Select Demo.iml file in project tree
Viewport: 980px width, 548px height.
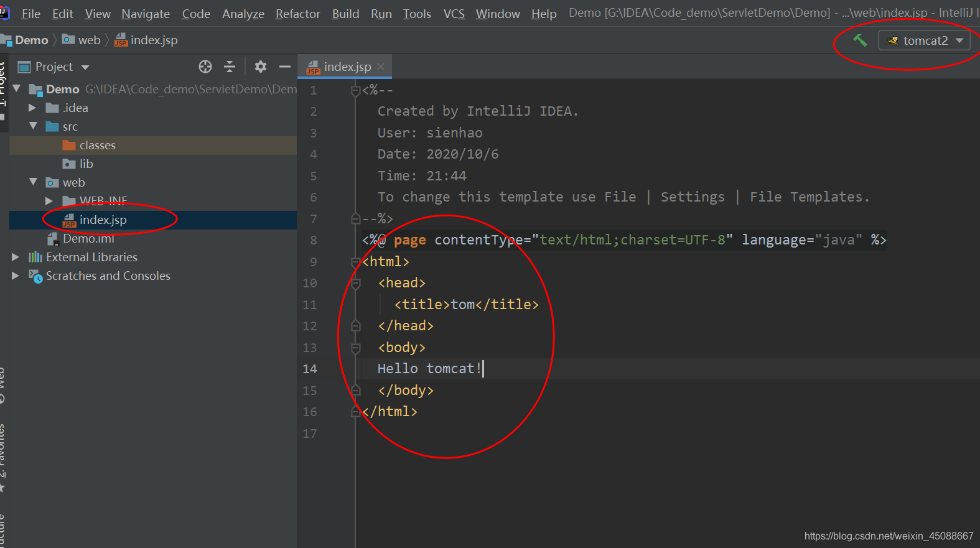click(153, 238)
